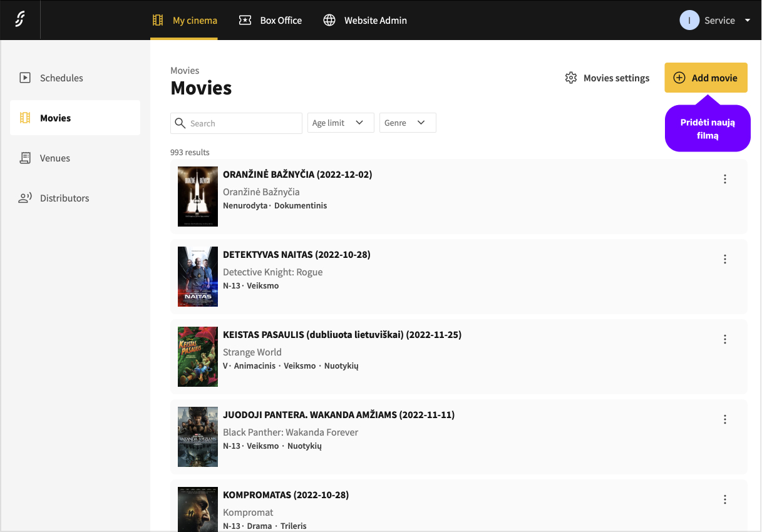The image size is (762, 532).
Task: Click the gear icon beside Movies settings
Action: [x=571, y=78]
